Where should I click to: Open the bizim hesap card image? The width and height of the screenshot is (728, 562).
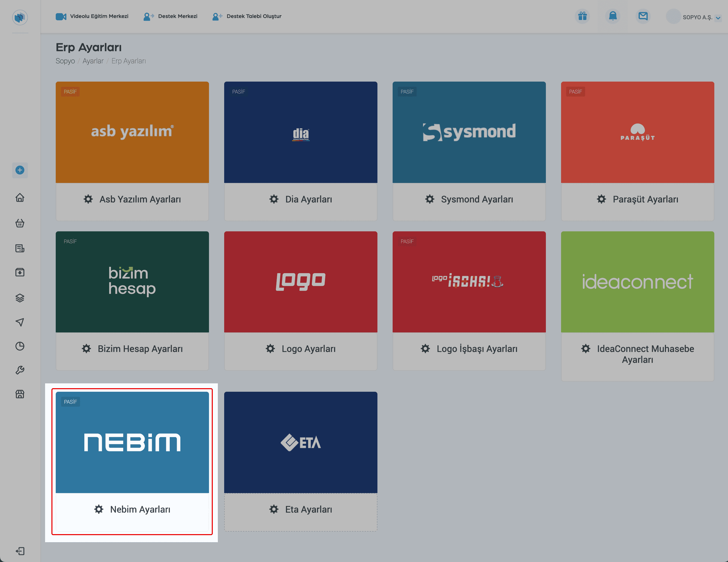click(132, 282)
